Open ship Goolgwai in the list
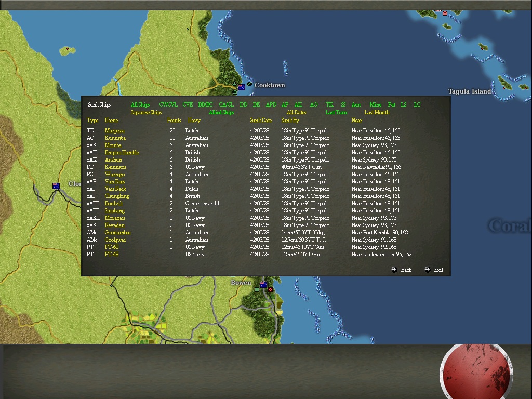Viewport: 532px width, 399px height. (115, 240)
